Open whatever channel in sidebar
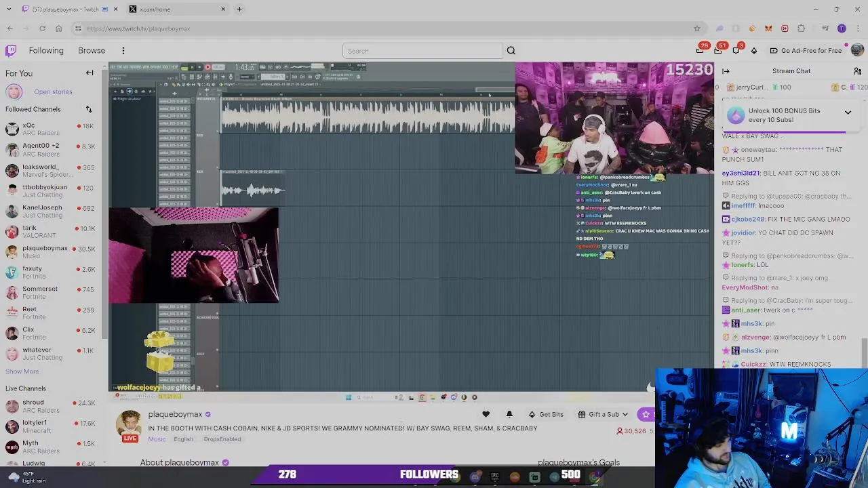The image size is (868, 488). coord(51,353)
